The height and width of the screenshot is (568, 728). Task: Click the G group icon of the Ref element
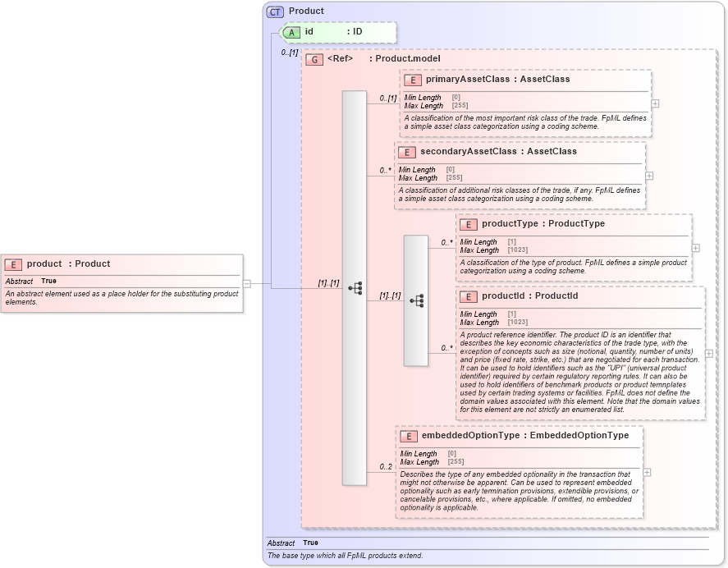[x=313, y=59]
